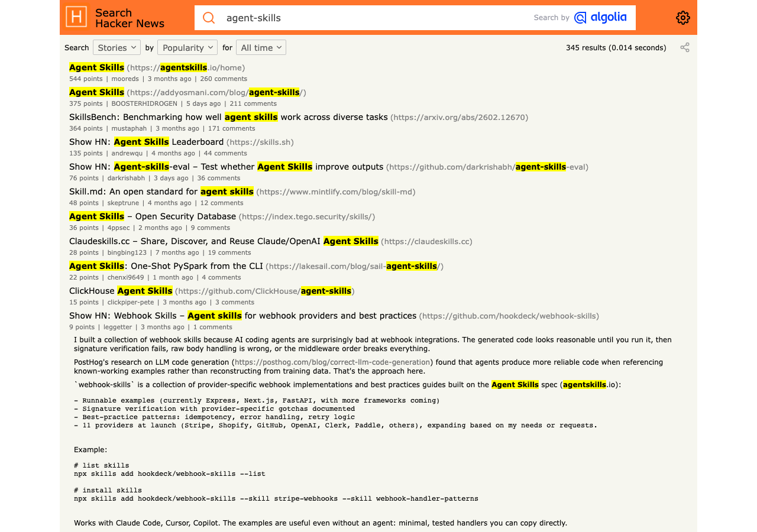Open hookdeck webhook-skills GitHub URL
This screenshot has width=757, height=532.
point(509,316)
